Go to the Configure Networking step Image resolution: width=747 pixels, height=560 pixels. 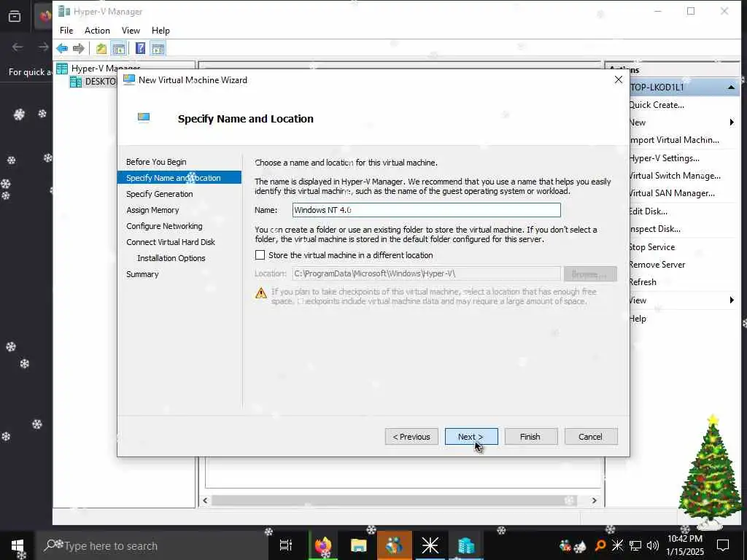point(164,226)
